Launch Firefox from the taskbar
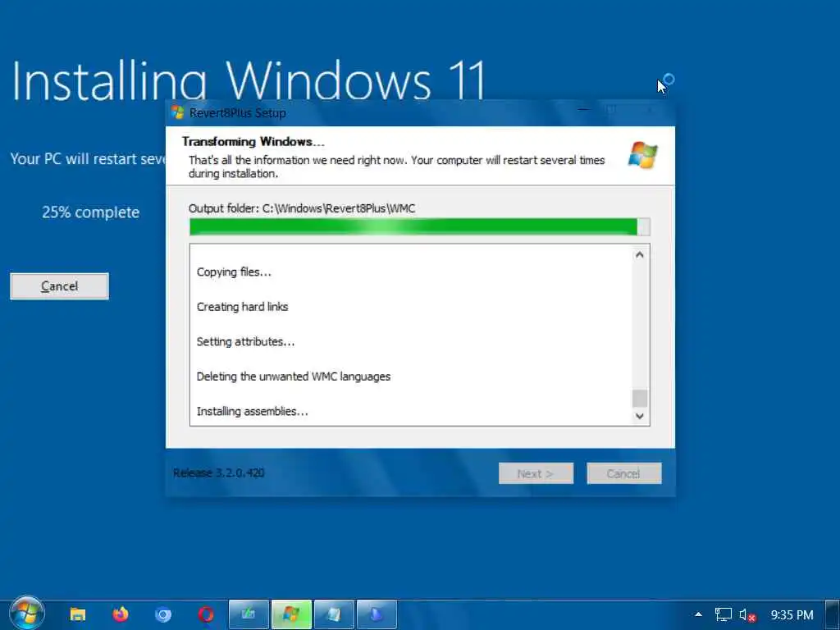840x630 pixels. [121, 614]
